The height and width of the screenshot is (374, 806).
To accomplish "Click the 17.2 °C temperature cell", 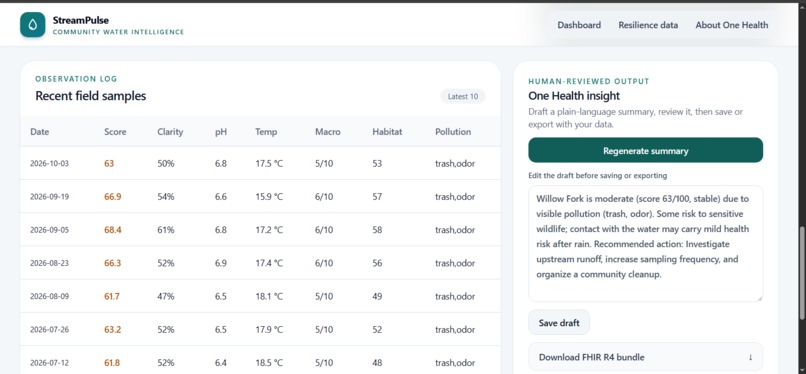I will tap(269, 230).
